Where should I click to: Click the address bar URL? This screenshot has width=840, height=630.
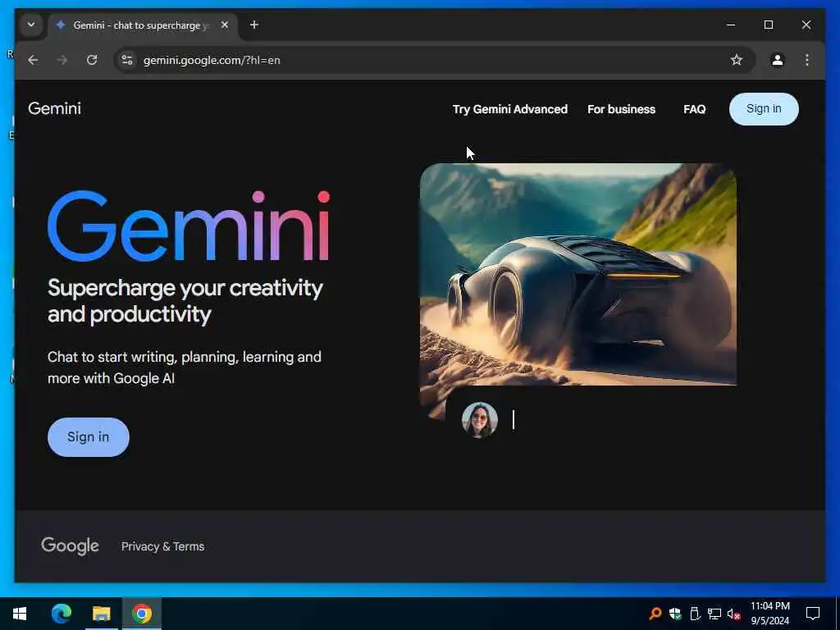point(212,60)
